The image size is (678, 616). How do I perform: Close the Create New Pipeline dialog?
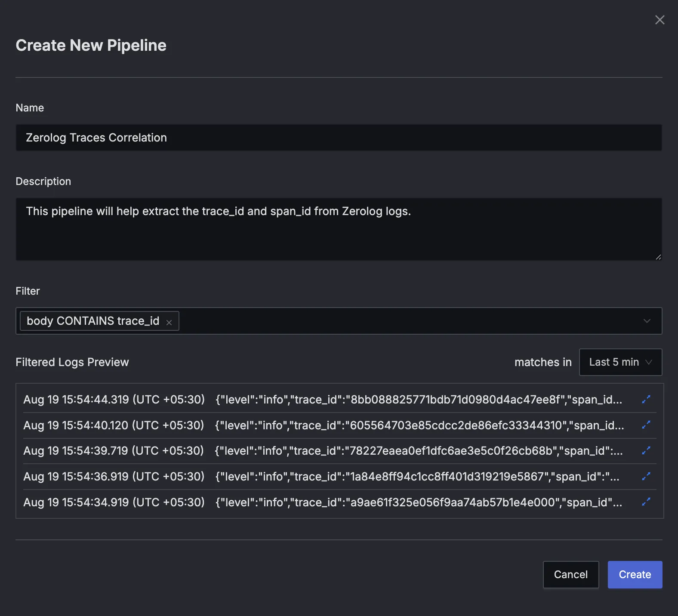660,20
